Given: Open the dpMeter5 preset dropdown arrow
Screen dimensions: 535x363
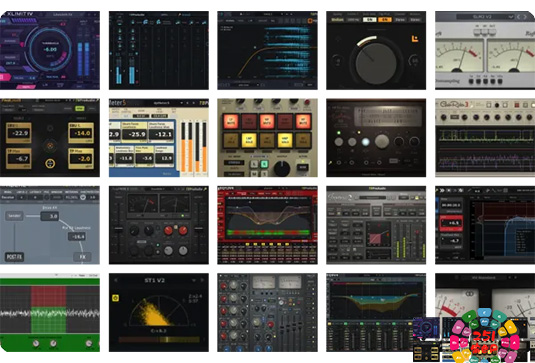Looking at the screenshot, I should [x=182, y=103].
